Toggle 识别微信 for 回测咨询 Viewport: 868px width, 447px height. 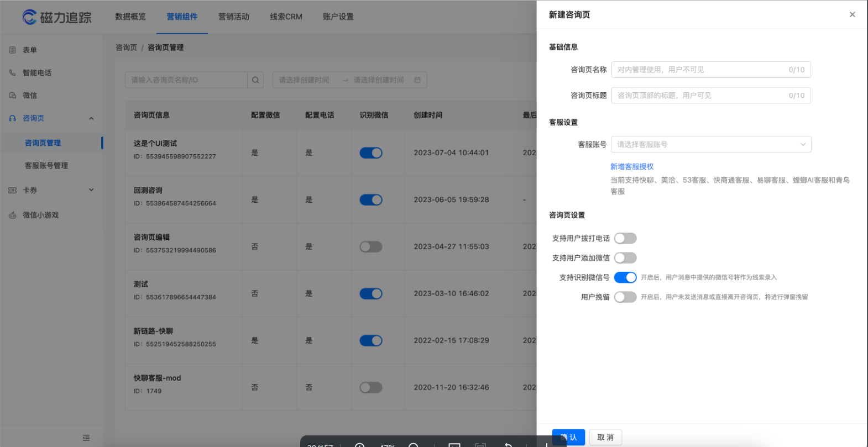pyautogui.click(x=371, y=200)
